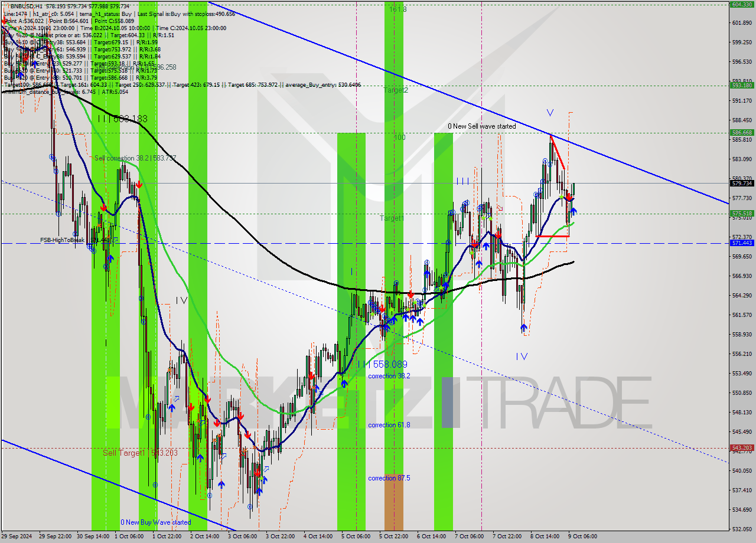Click the '2 Oct 14:00' time axis label

pyautogui.click(x=204, y=537)
